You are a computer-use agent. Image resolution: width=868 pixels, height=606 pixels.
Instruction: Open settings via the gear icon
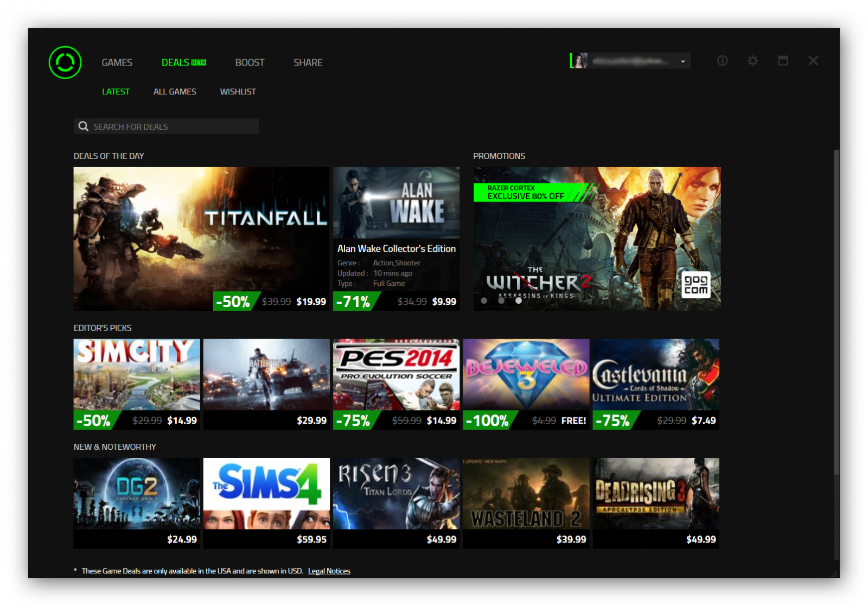752,61
